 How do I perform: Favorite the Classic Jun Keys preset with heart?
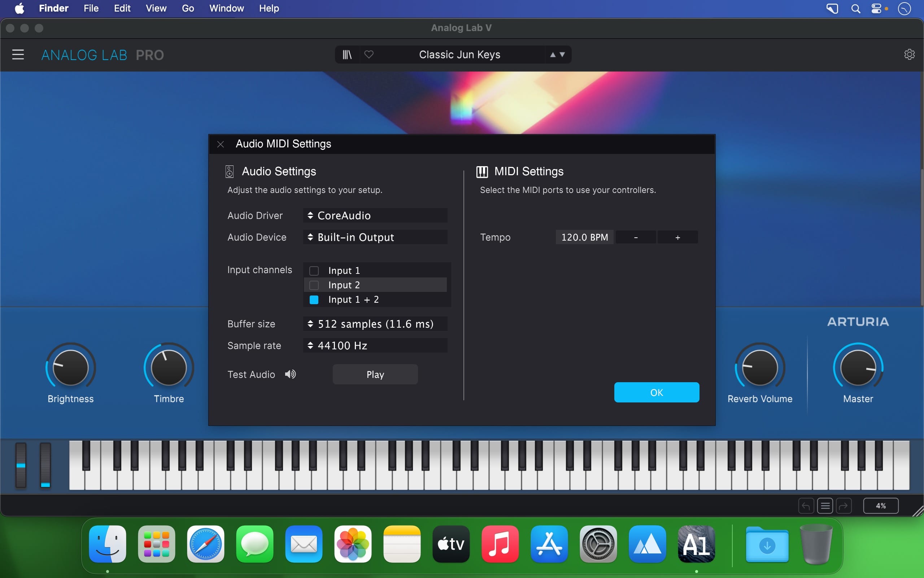click(x=369, y=55)
